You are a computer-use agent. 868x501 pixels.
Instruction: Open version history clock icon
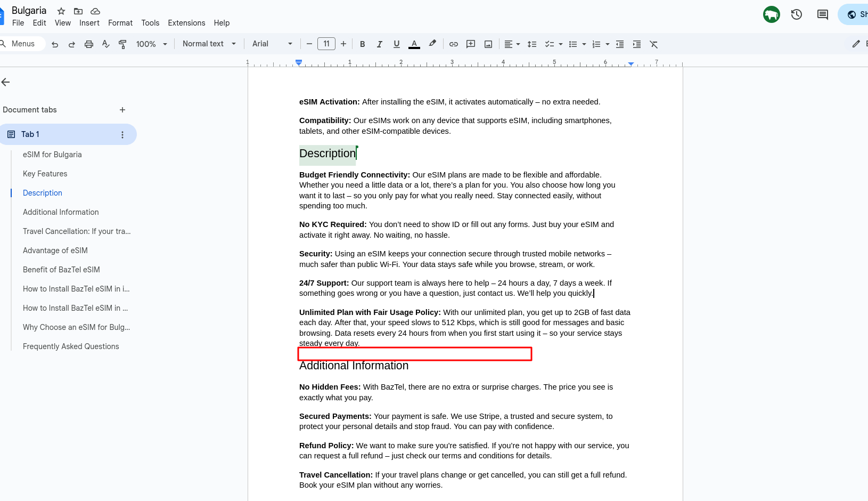click(x=797, y=14)
